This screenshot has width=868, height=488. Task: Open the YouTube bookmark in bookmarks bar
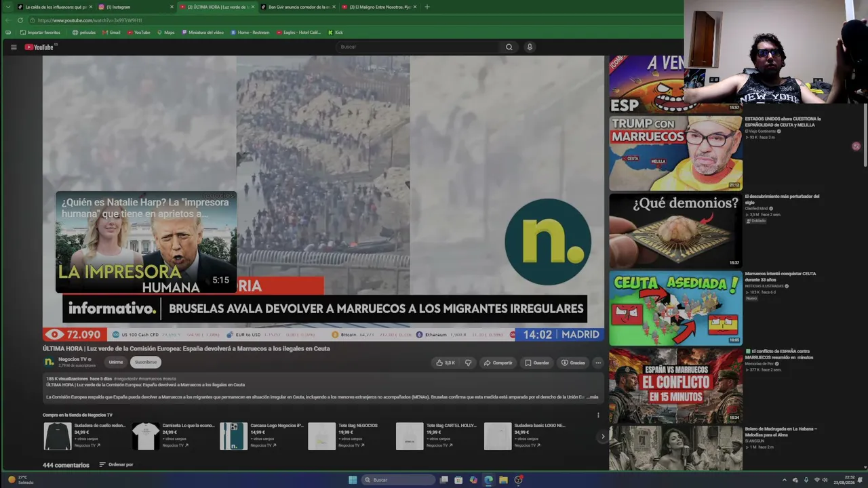coord(138,33)
